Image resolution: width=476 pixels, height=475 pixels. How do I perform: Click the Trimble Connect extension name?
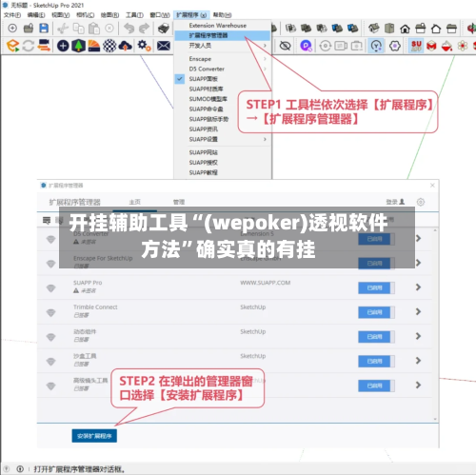(95, 307)
